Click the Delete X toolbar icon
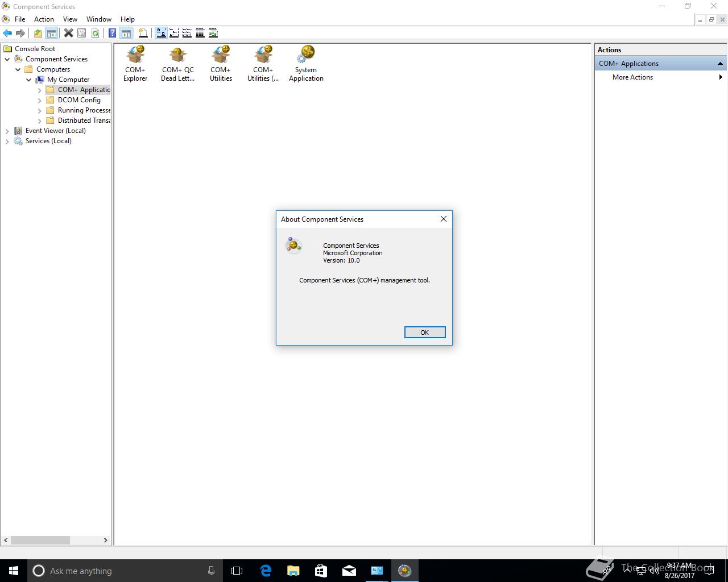The width and height of the screenshot is (728, 582). [x=68, y=33]
